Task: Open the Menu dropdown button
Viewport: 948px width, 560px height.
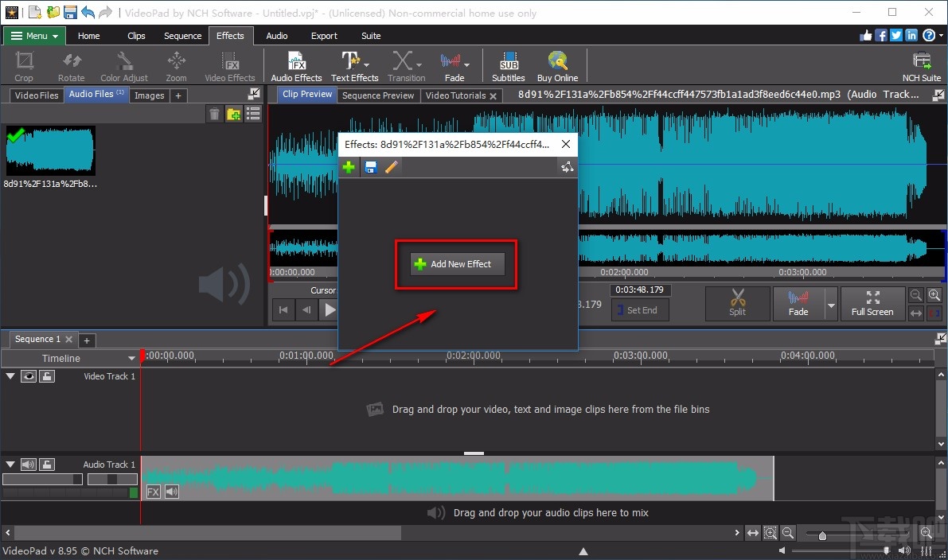Action: tap(33, 35)
